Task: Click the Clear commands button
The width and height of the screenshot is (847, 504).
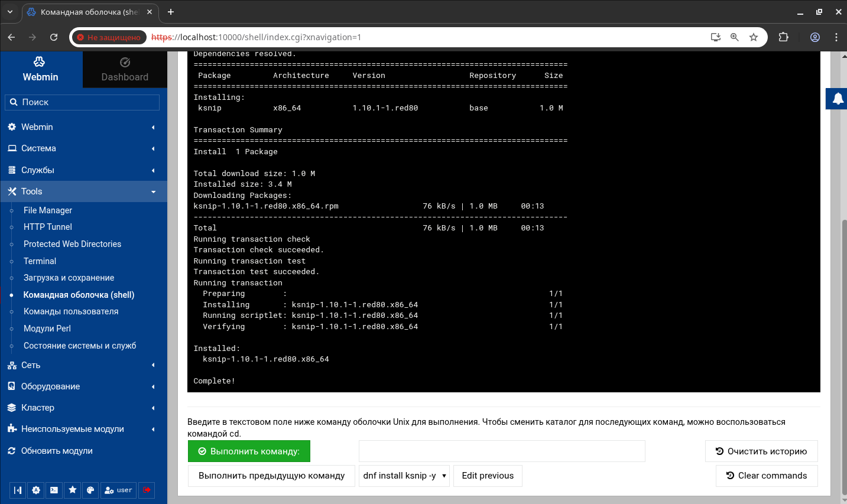Action: [766, 476]
